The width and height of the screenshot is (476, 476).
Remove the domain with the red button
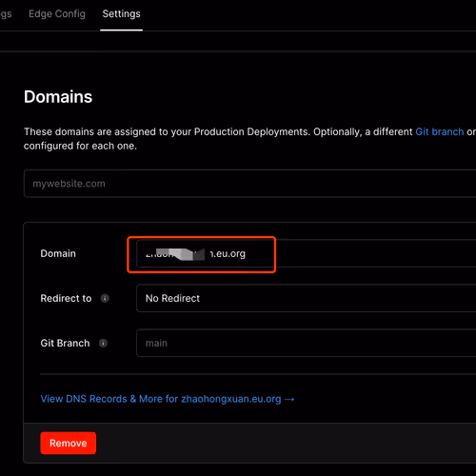tap(69, 443)
